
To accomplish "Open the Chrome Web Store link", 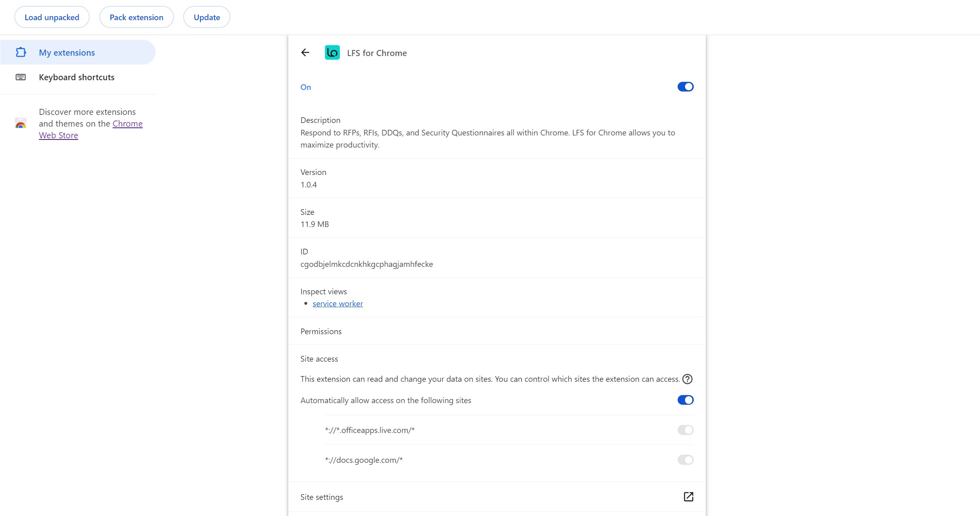I will pyautogui.click(x=91, y=129).
